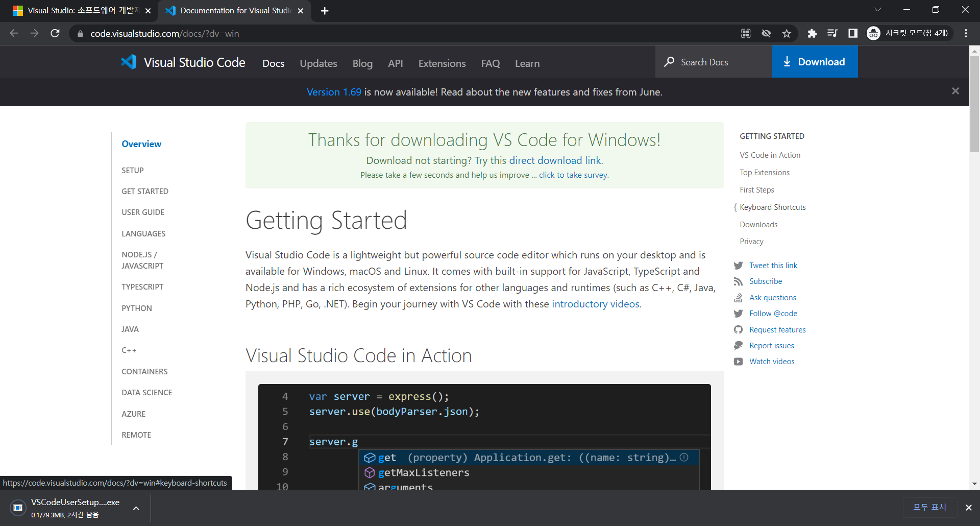Viewport: 980px width, 526px height.
Task: Open the Top Extensions outline link
Action: (x=765, y=173)
